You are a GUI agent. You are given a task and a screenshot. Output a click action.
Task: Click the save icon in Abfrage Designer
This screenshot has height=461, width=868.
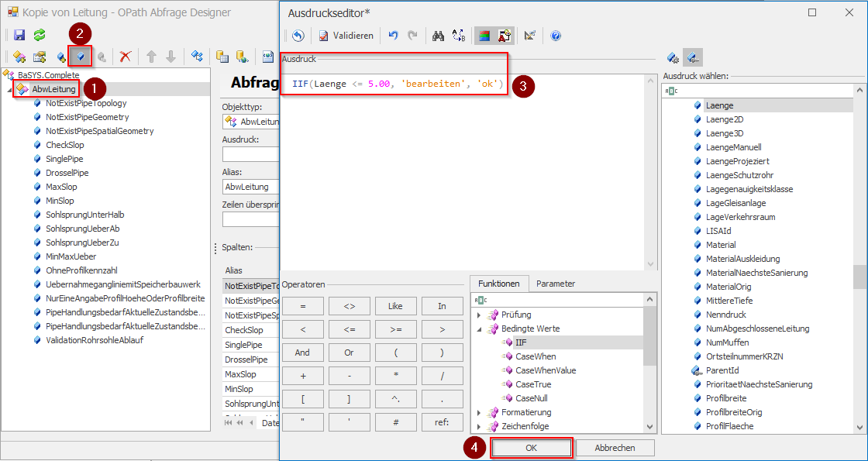(19, 35)
